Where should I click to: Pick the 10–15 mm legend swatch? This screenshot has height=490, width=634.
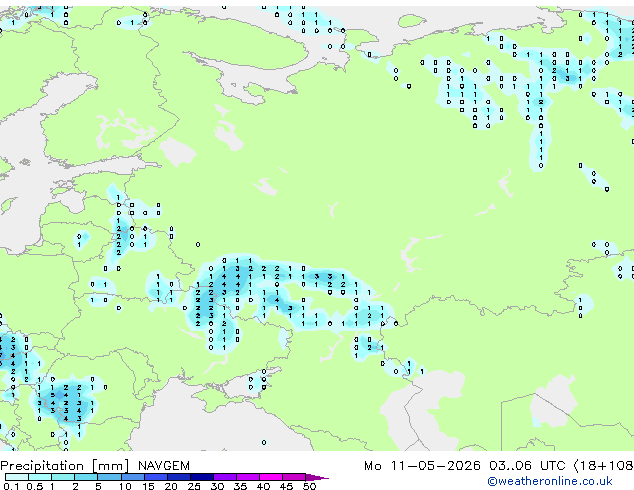[x=132, y=477]
